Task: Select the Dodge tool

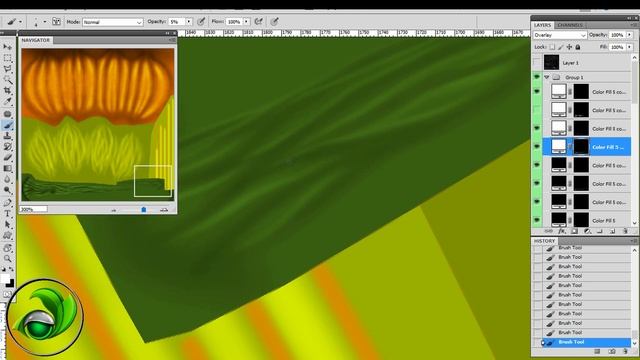Action: coord(7,190)
